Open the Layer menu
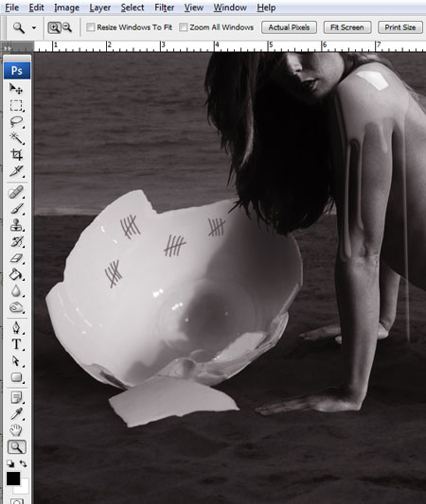The width and height of the screenshot is (426, 504). [99, 8]
